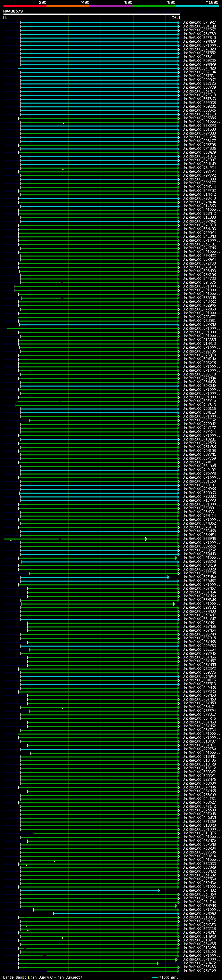Select hit label UniRef100_P59231
The height and width of the screenshot is (980, 222).
pos(199,106)
